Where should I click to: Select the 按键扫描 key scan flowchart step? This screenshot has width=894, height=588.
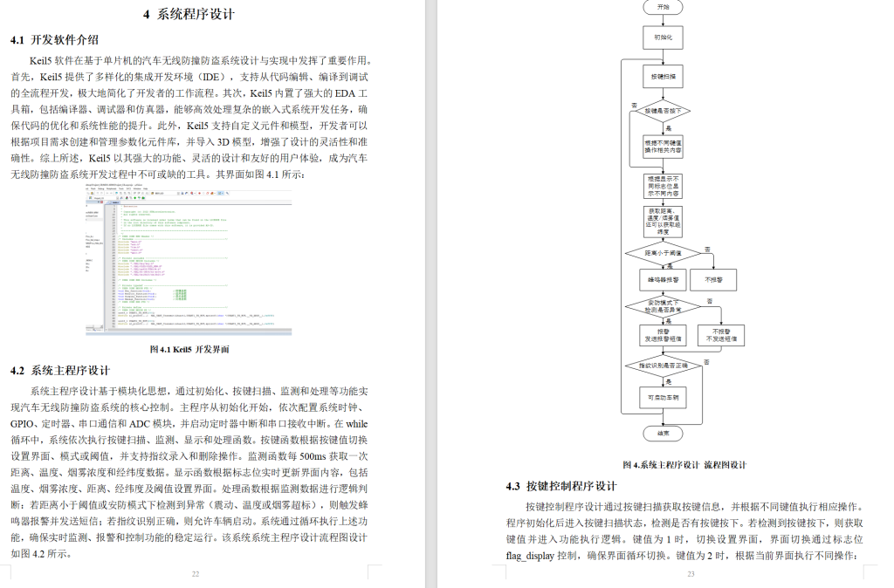662,76
